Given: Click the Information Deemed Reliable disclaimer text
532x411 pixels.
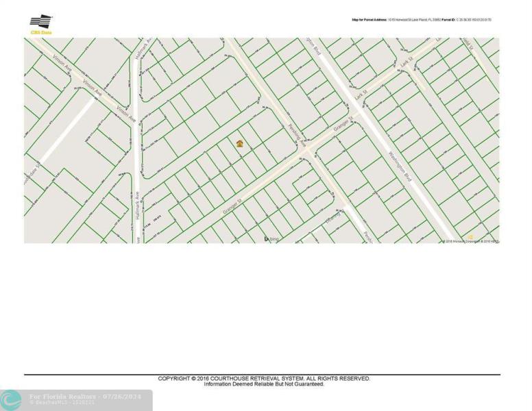Looking at the screenshot, I should click(264, 384).
